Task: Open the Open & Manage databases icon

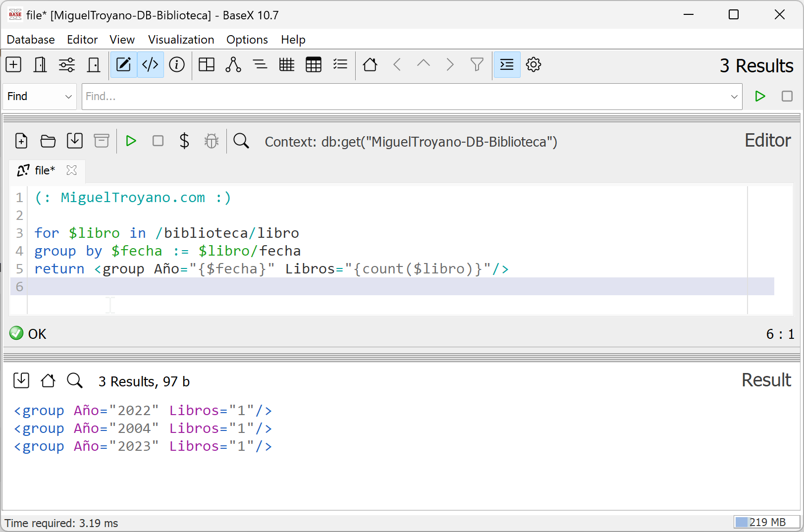Action: pyautogui.click(x=40, y=64)
